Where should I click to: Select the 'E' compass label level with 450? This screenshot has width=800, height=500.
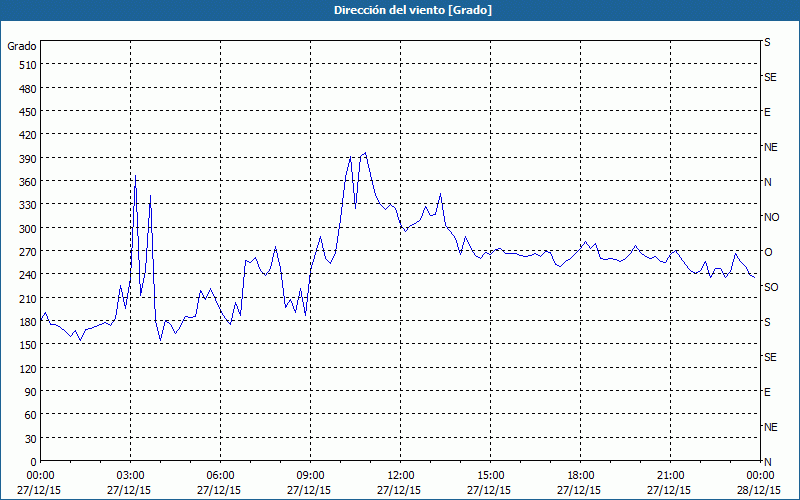coord(767,112)
